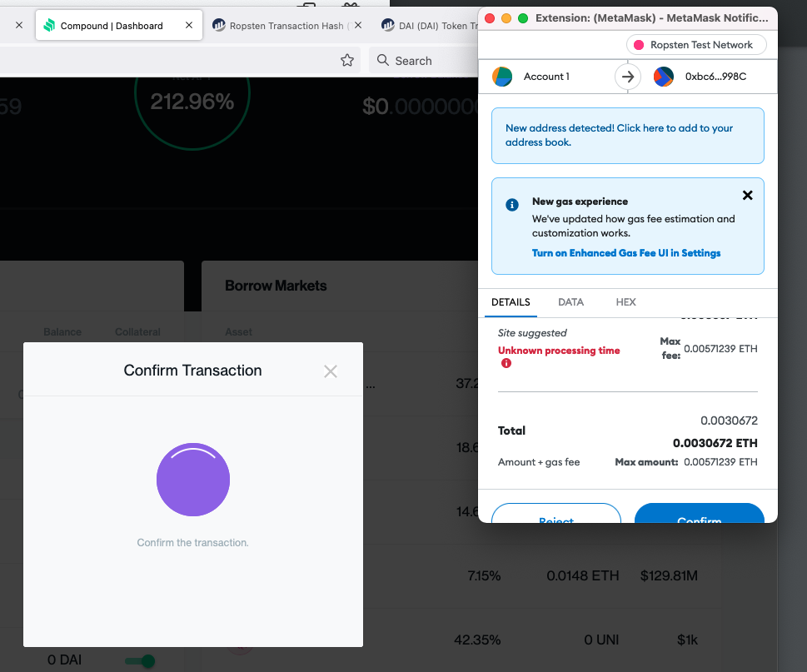
Task: Dismiss the New gas experience banner
Action: point(747,196)
